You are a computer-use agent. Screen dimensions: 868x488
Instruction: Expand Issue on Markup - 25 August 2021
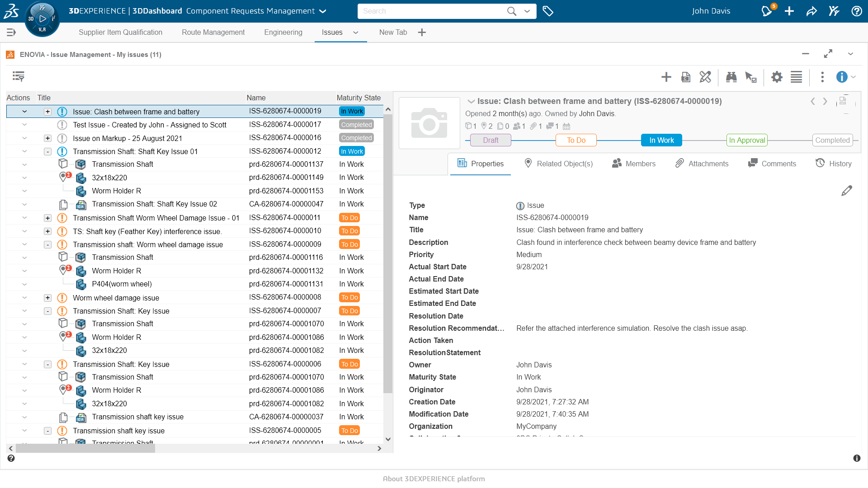47,138
